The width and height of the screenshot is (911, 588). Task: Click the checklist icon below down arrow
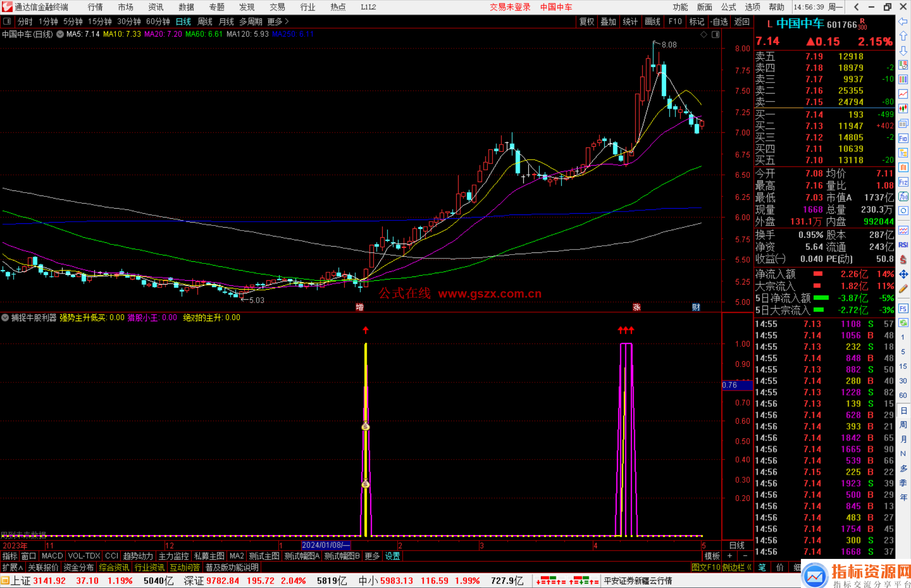coord(903,65)
